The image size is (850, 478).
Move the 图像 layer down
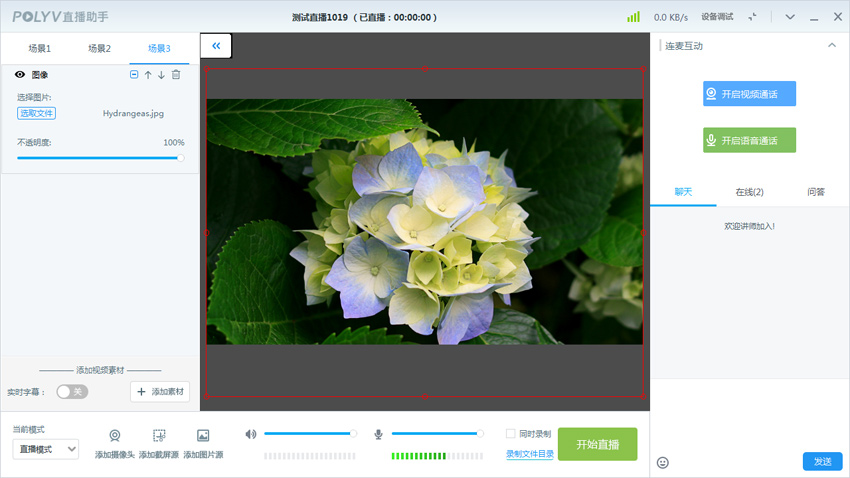pyautogui.click(x=161, y=75)
